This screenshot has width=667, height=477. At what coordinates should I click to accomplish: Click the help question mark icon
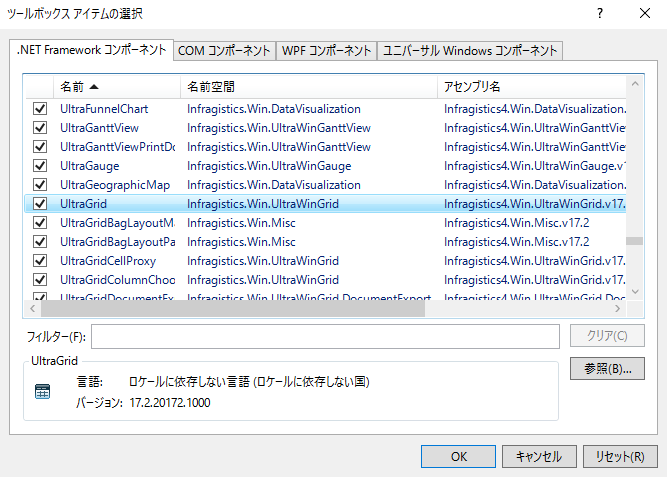(598, 14)
